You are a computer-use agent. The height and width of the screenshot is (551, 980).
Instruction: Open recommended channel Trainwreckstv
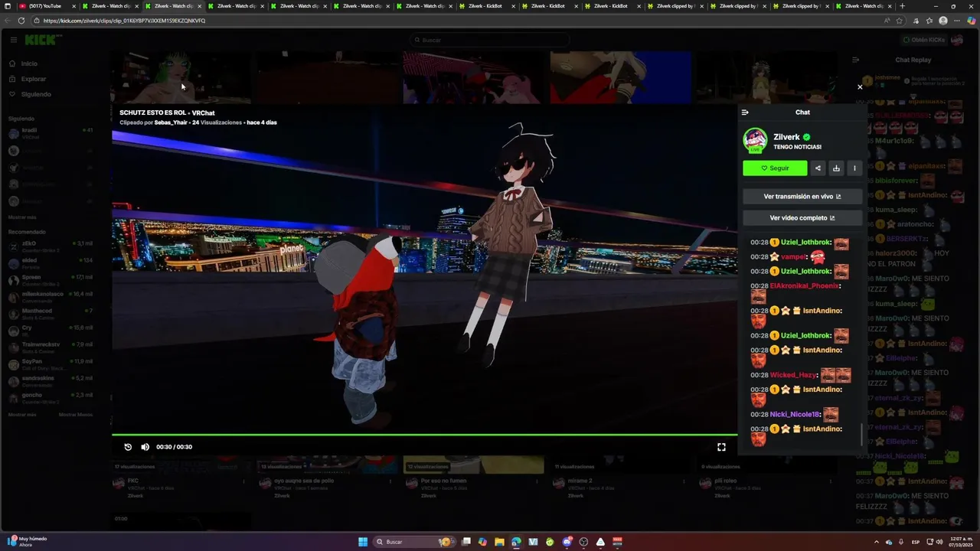(52, 347)
